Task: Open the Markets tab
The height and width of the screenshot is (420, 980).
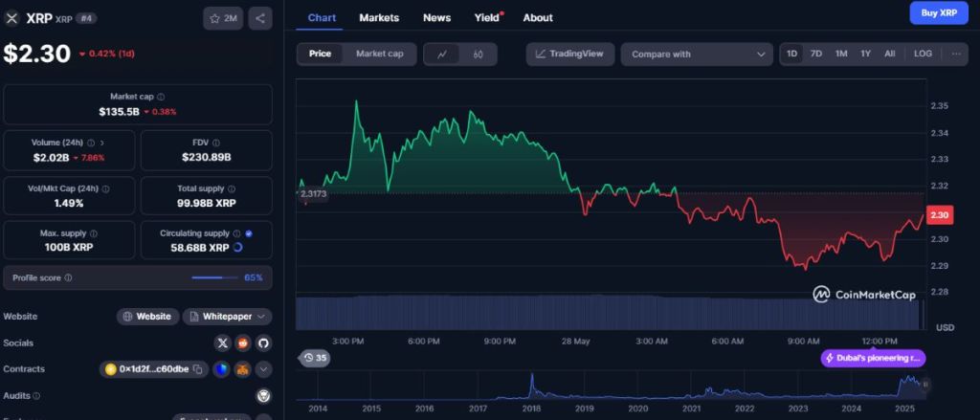Action: pos(379,17)
